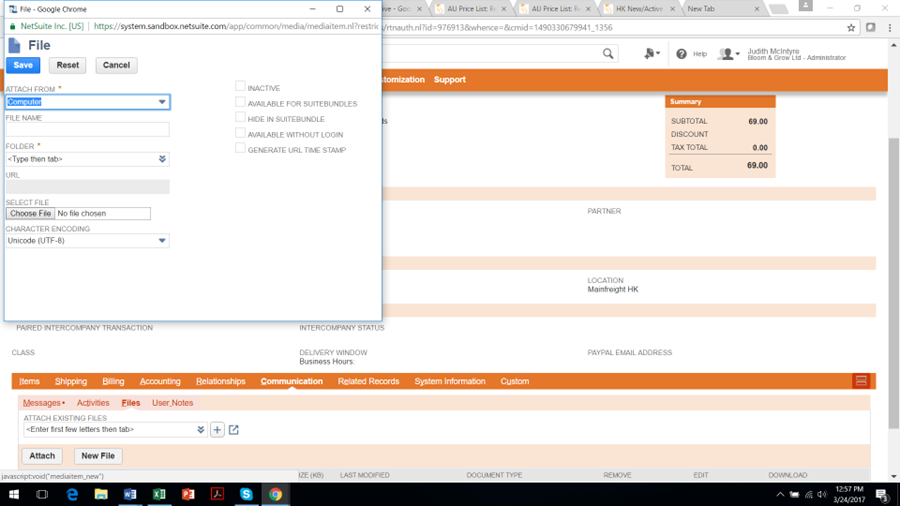This screenshot has height=506, width=900.
Task: Click the volume icon in system tray
Action: pyautogui.click(x=822, y=495)
